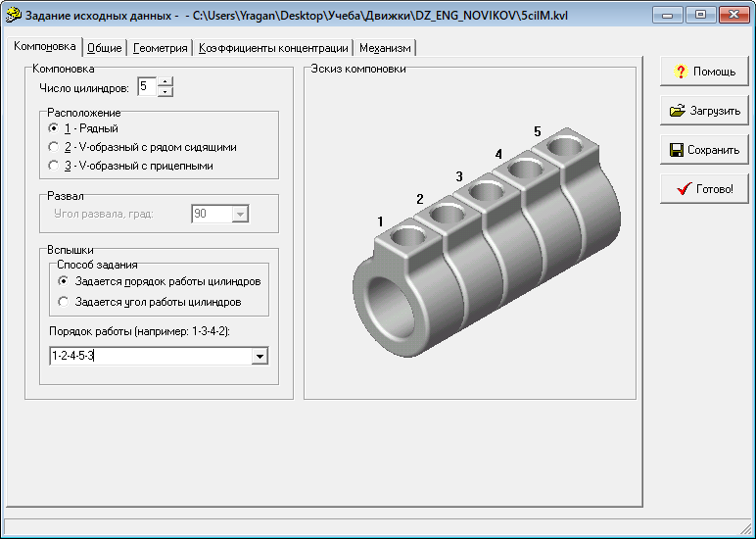Click the Готово! button

pos(704,189)
